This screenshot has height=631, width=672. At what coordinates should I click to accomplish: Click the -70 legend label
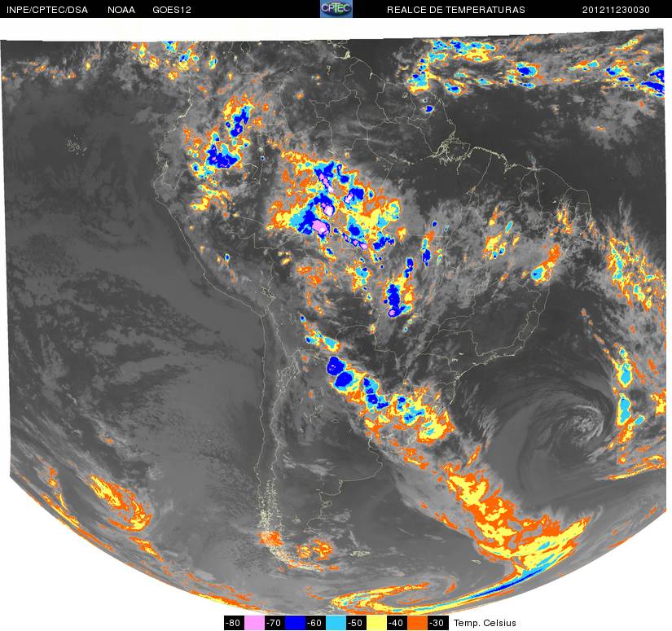point(275,623)
